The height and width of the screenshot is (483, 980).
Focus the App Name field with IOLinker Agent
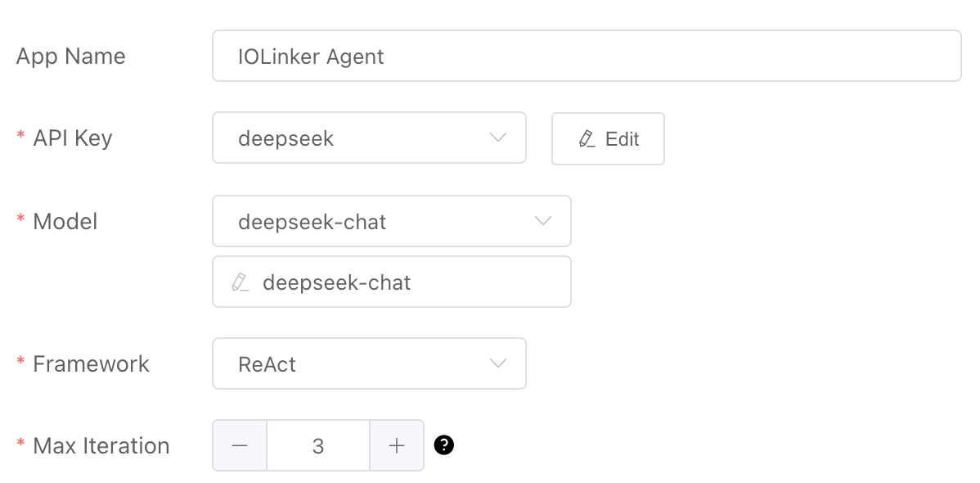coord(586,56)
